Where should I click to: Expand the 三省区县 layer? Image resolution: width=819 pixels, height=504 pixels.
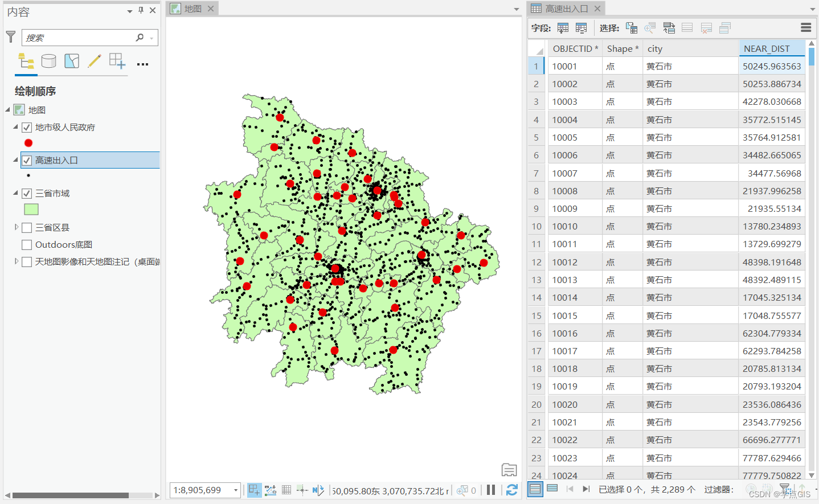[17, 227]
